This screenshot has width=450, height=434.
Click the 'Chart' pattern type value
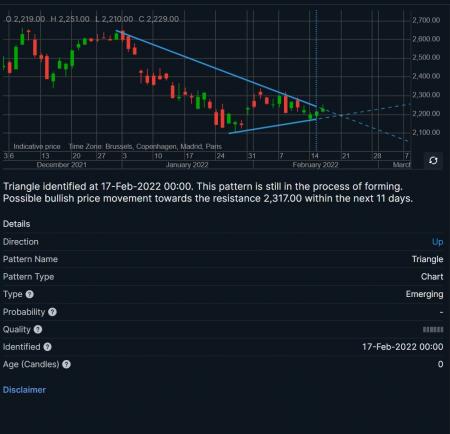pos(432,277)
